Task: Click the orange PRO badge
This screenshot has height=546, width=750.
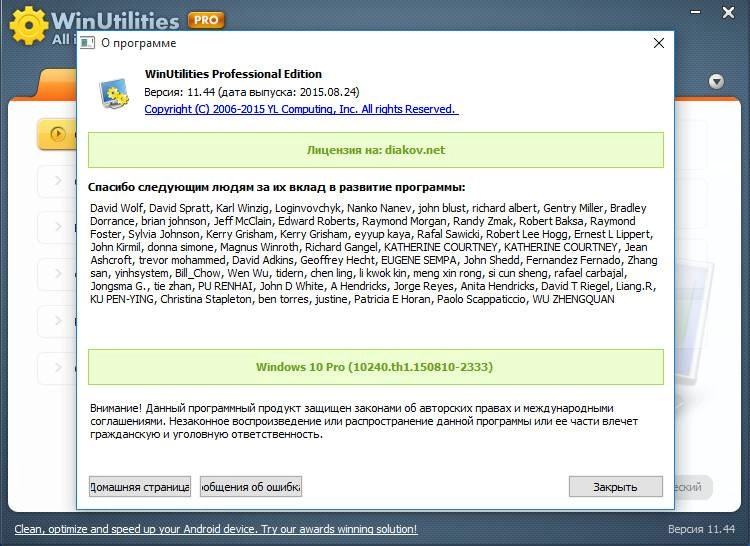Action: point(206,20)
